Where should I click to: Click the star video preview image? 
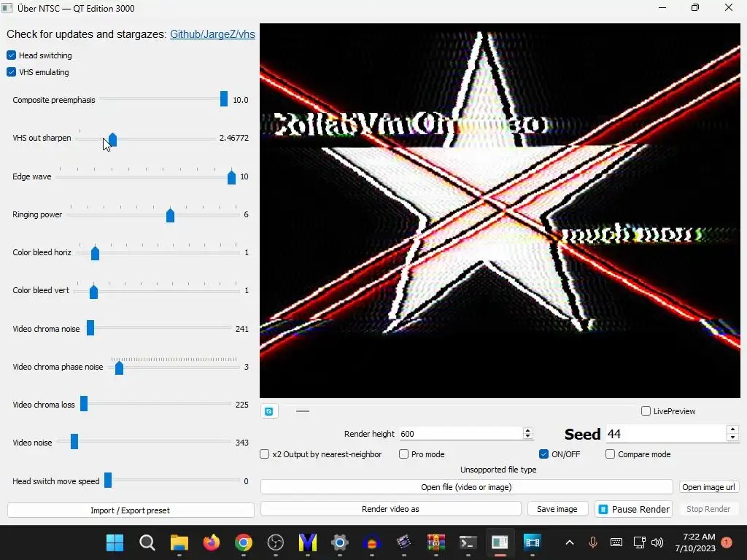[x=500, y=211]
